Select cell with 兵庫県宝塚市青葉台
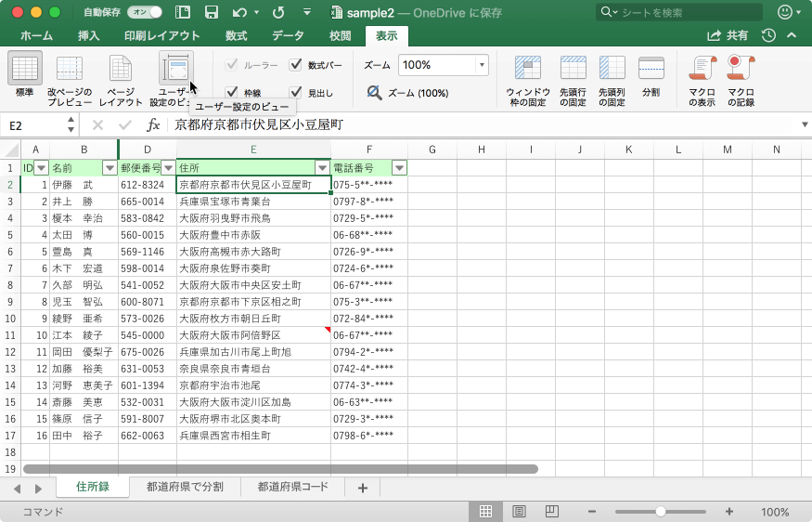This screenshot has height=522, width=812. (x=253, y=202)
